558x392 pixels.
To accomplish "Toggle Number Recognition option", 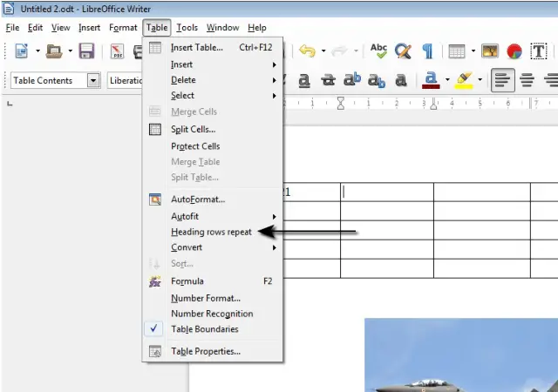I will (213, 314).
